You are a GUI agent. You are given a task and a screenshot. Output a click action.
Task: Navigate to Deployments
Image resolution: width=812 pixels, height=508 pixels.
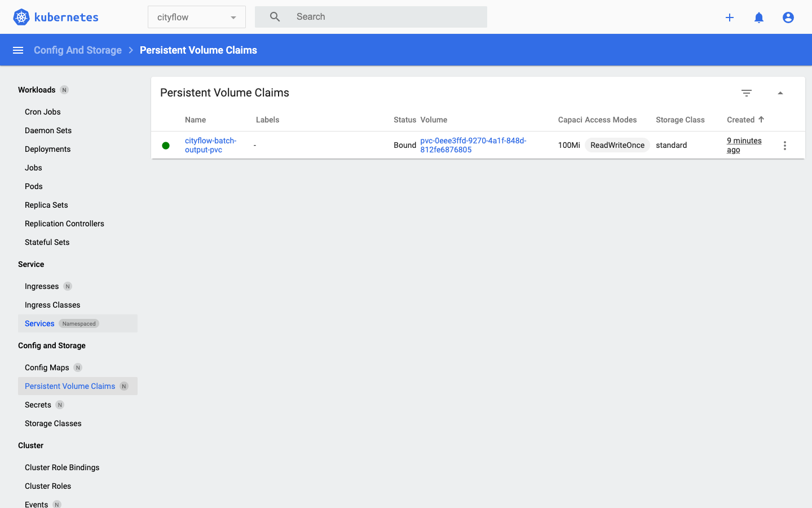[48, 149]
